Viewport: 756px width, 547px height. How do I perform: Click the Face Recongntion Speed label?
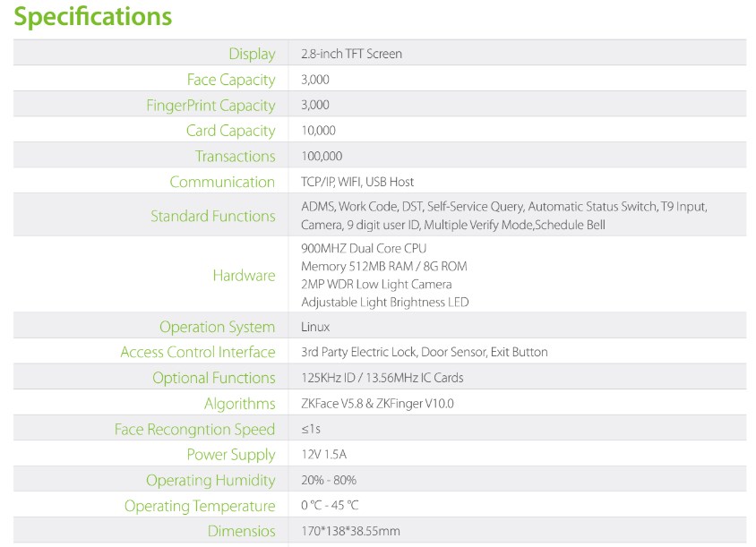[194, 430]
